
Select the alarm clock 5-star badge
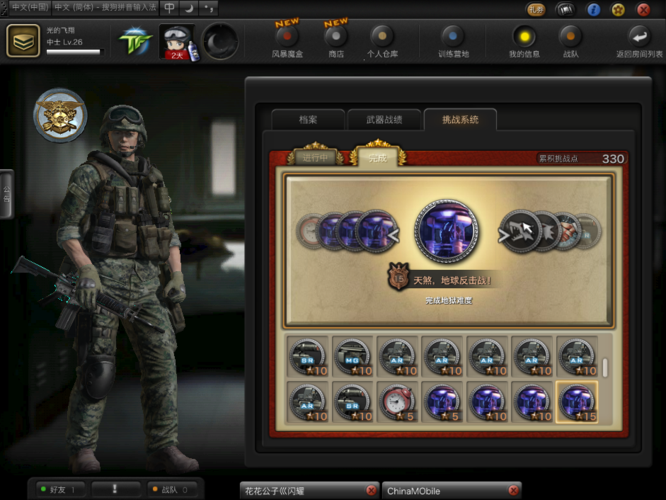click(398, 402)
